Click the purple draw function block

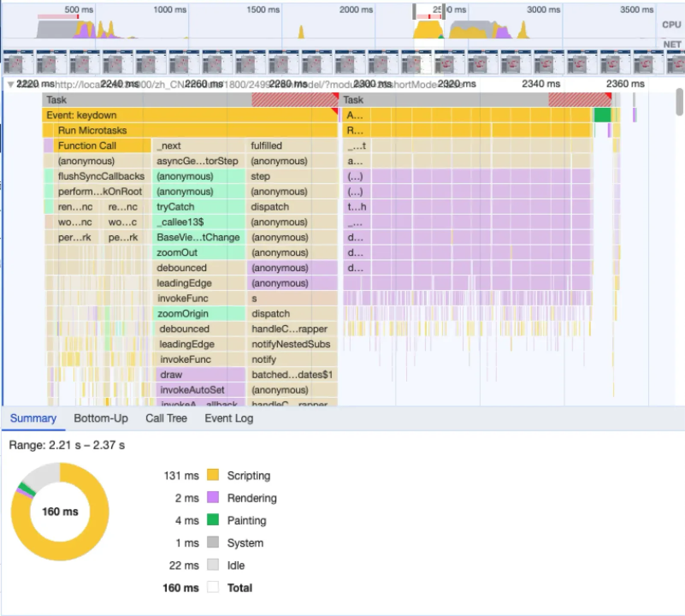coord(200,375)
